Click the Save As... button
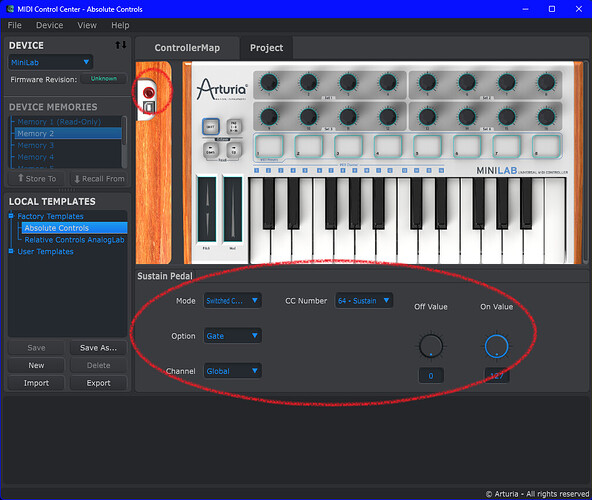The height and width of the screenshot is (500, 592). click(x=98, y=348)
